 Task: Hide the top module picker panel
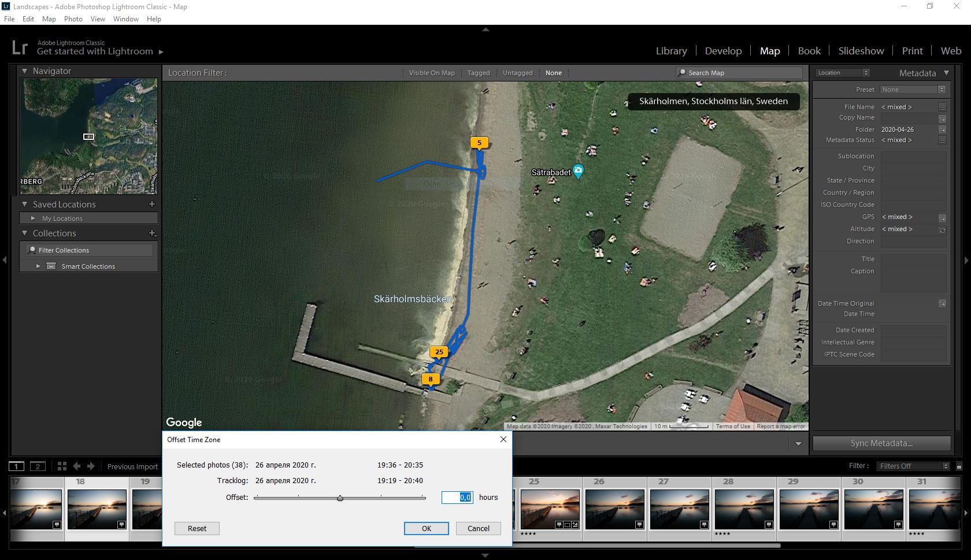(x=485, y=29)
